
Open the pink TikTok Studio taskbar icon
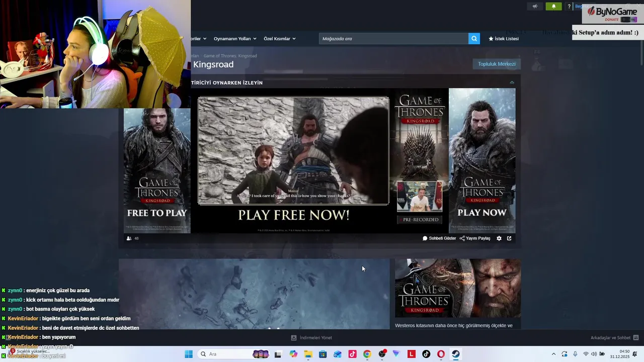tap(352, 354)
